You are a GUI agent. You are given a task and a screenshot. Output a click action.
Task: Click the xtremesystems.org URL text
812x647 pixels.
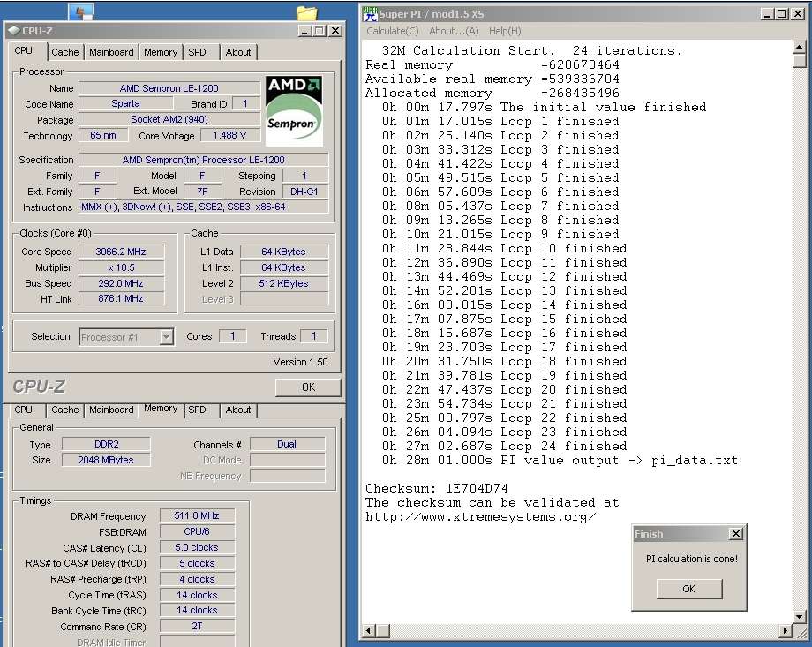[x=480, y=517]
